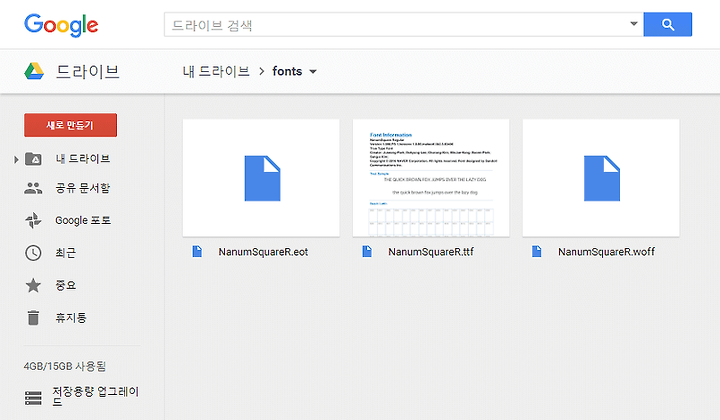The width and height of the screenshot is (720, 420).
Task: Open 공유 문서함 in sidebar
Action: [x=83, y=188]
